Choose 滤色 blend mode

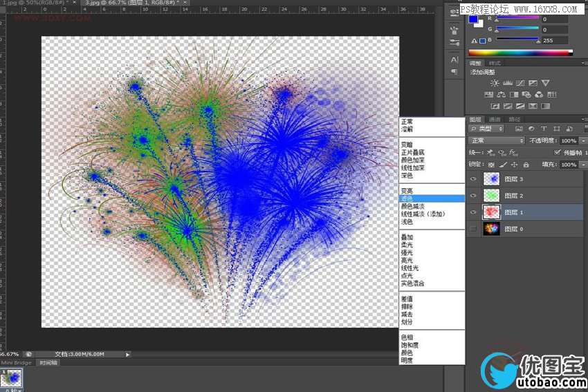point(432,198)
